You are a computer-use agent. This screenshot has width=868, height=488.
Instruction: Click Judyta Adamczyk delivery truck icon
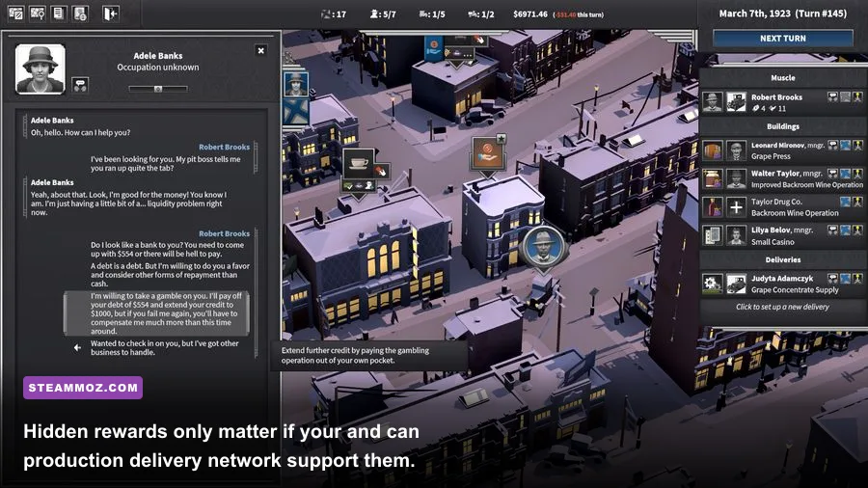pos(736,284)
